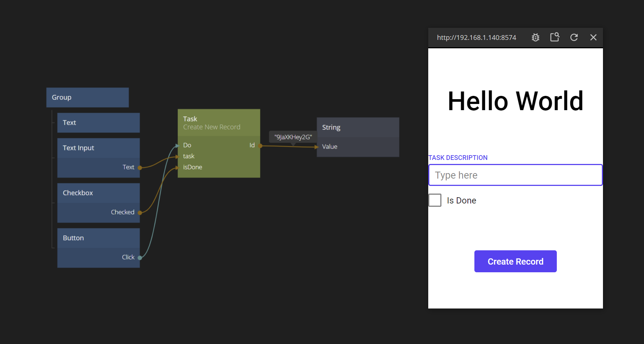Select the Button node header
Viewport: 644px width, 344px height.
(x=98, y=238)
